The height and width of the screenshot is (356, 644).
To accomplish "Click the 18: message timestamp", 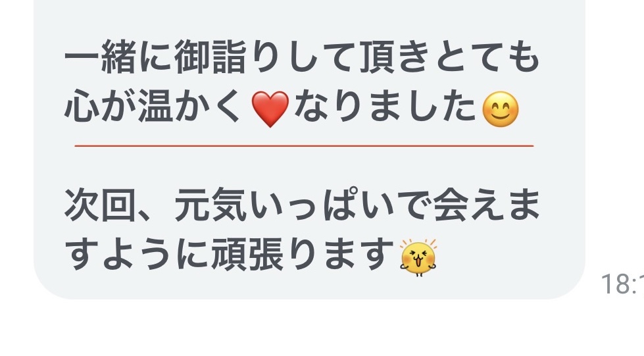I will (x=622, y=284).
